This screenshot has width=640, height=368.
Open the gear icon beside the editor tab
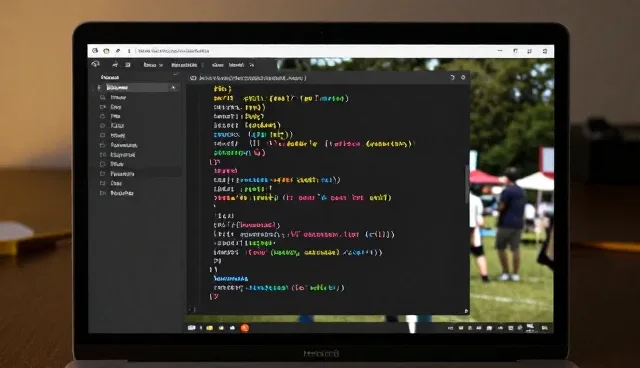tap(463, 77)
